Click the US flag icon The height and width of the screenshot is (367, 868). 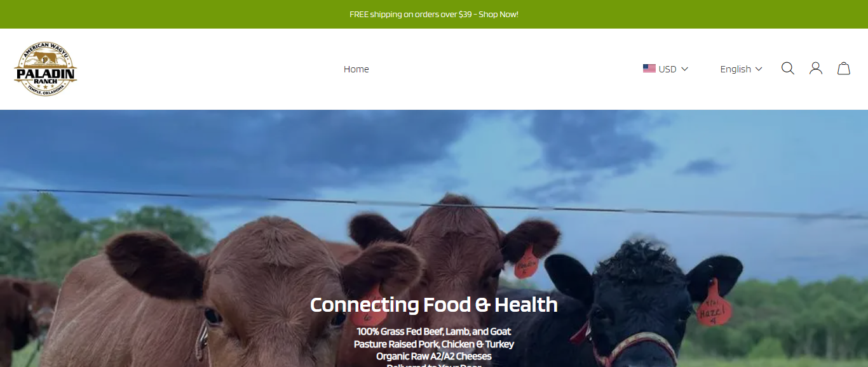649,69
